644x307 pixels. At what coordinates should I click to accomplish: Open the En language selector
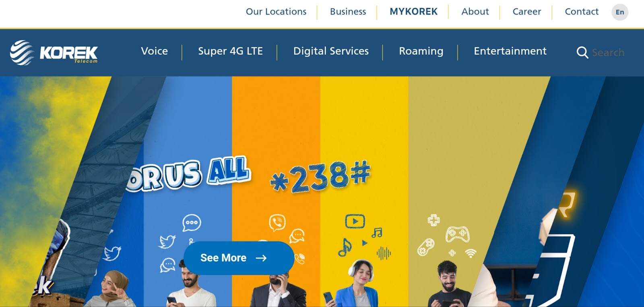[619, 12]
